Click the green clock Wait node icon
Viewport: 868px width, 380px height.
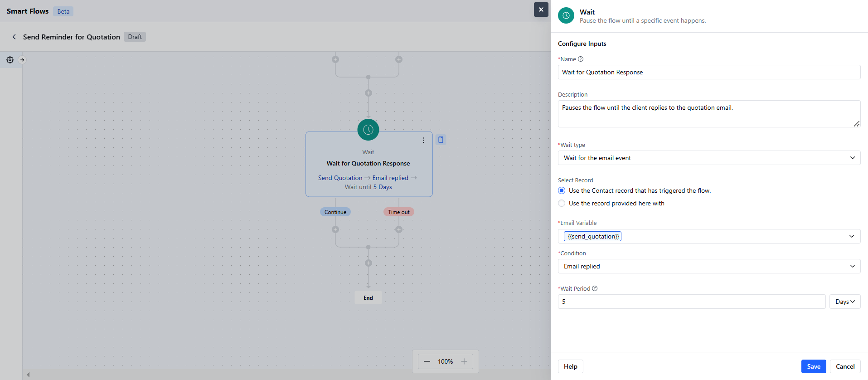[368, 130]
